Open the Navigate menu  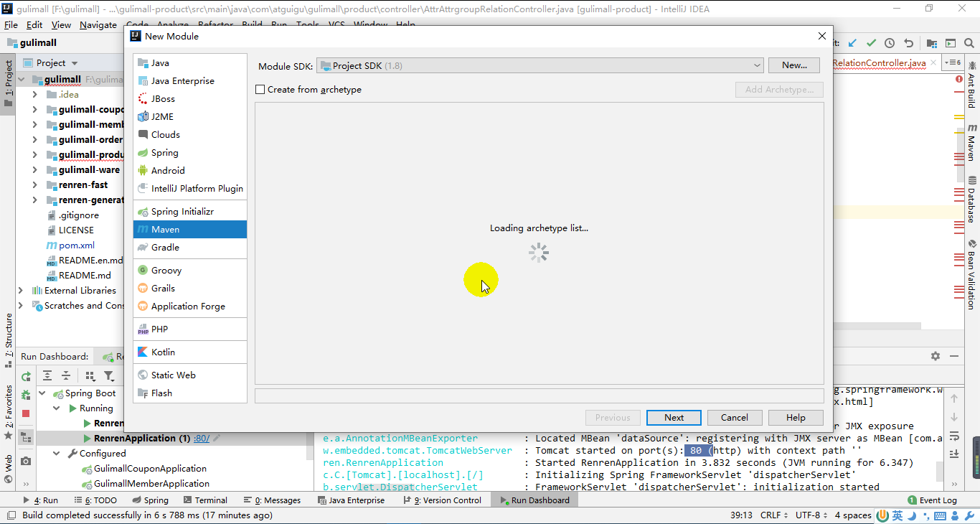pyautogui.click(x=98, y=24)
